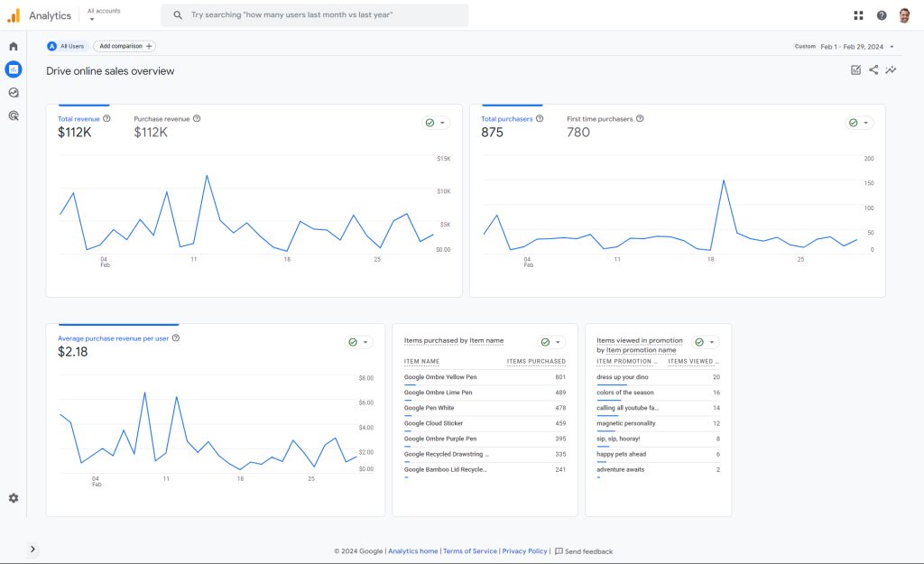Click help icon next to Purchase revenue
Screen dimensions: 924x564
click(x=197, y=118)
